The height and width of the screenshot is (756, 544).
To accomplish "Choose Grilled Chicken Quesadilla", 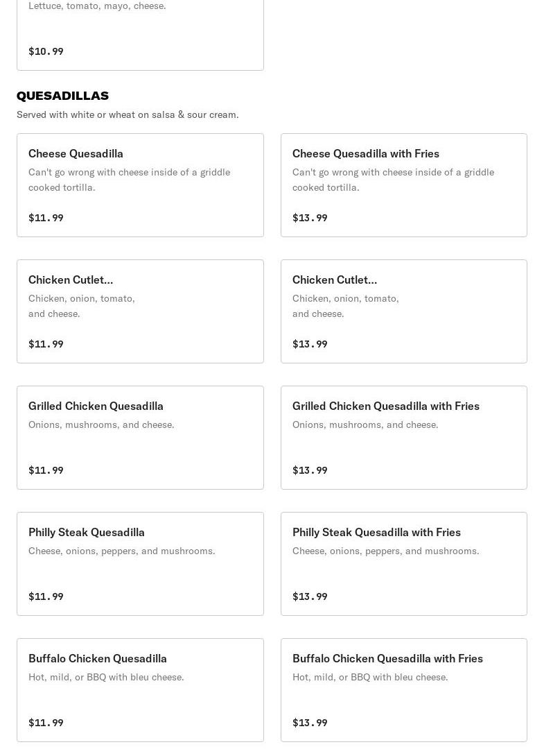I will click(140, 438).
